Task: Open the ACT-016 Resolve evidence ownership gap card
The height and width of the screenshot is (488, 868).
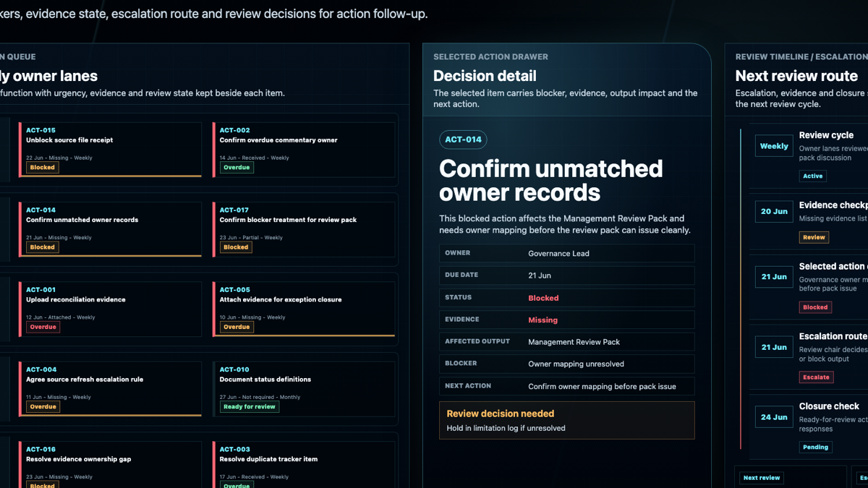Action: 110,465
